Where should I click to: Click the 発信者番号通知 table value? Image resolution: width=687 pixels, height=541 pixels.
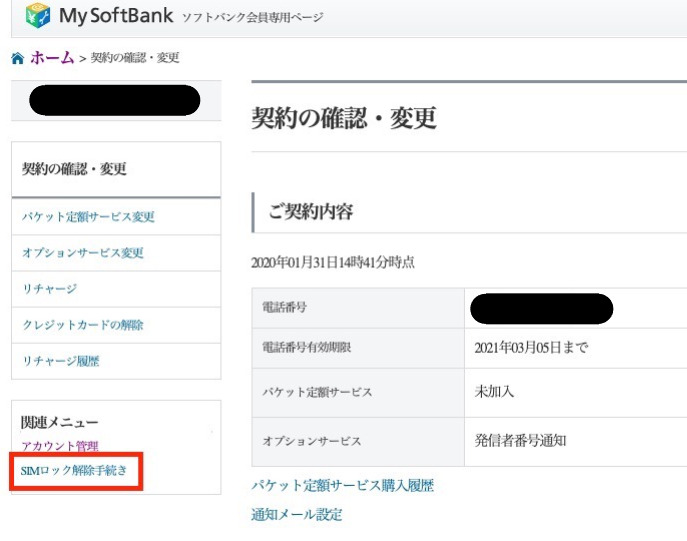point(520,440)
